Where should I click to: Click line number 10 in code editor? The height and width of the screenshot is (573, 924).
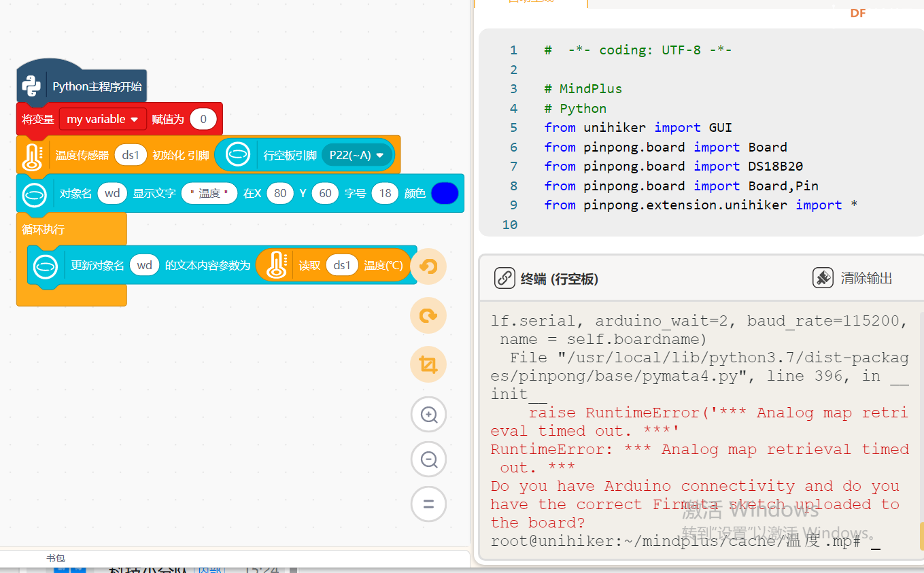pyautogui.click(x=509, y=224)
